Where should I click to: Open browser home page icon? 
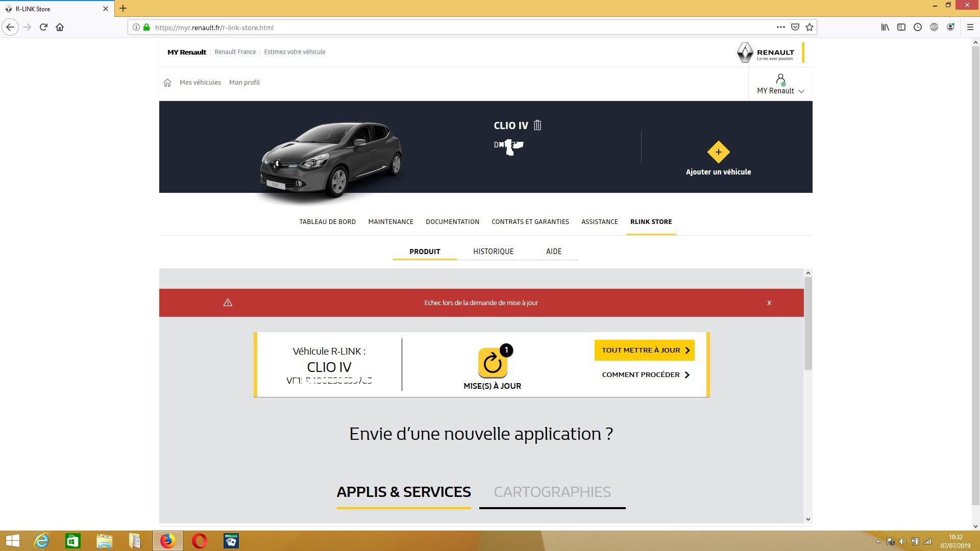(x=60, y=27)
